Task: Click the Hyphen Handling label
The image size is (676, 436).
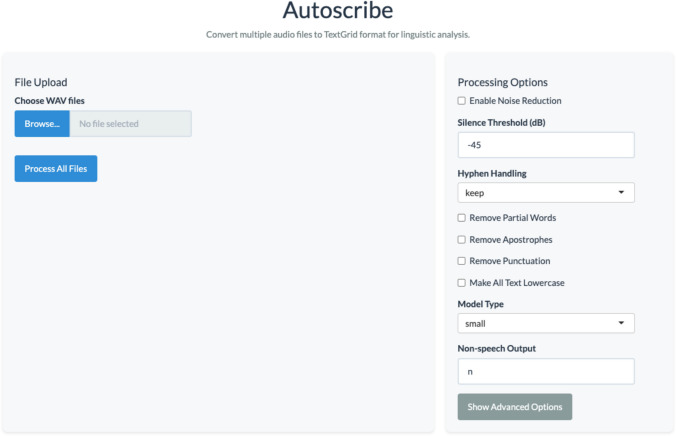Action: [x=492, y=173]
